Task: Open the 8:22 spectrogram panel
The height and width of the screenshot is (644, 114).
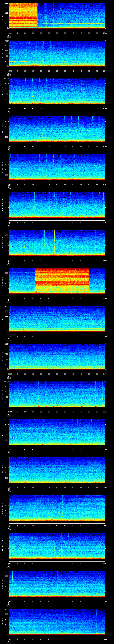Action: click(x=57, y=318)
